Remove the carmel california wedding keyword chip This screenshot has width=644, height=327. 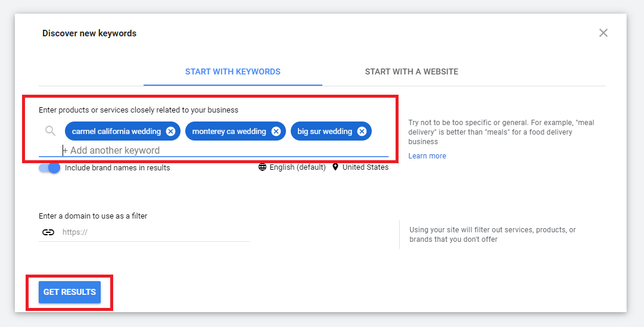tap(170, 131)
